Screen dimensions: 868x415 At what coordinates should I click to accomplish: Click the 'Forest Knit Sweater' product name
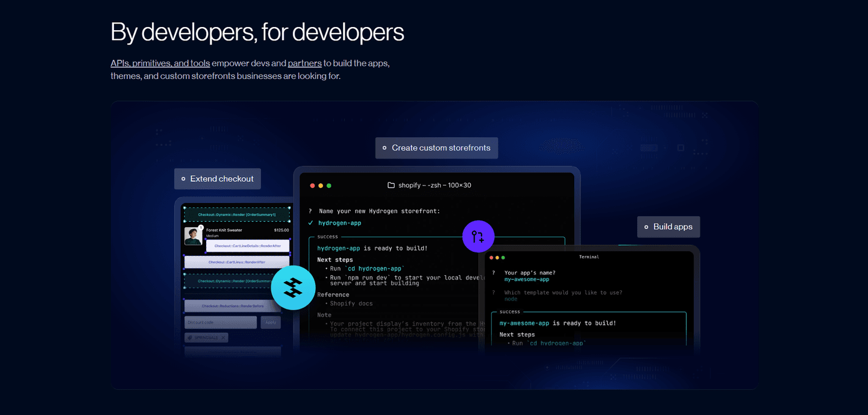224,230
